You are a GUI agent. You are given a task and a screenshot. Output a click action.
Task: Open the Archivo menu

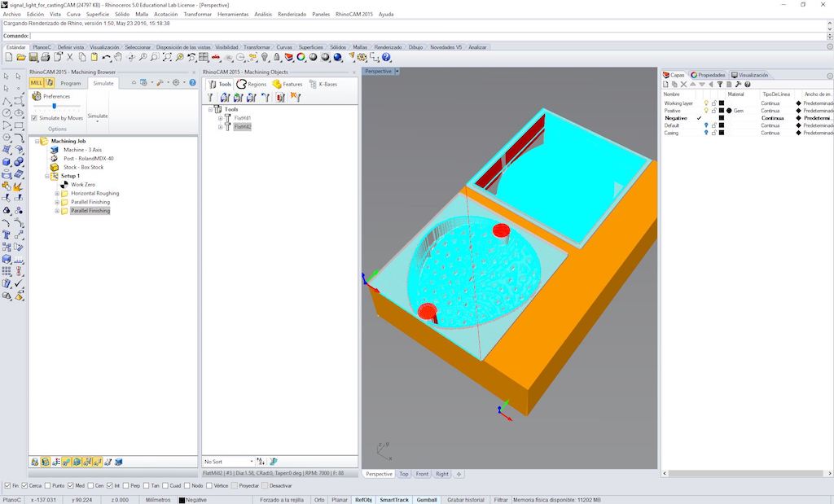click(x=11, y=15)
